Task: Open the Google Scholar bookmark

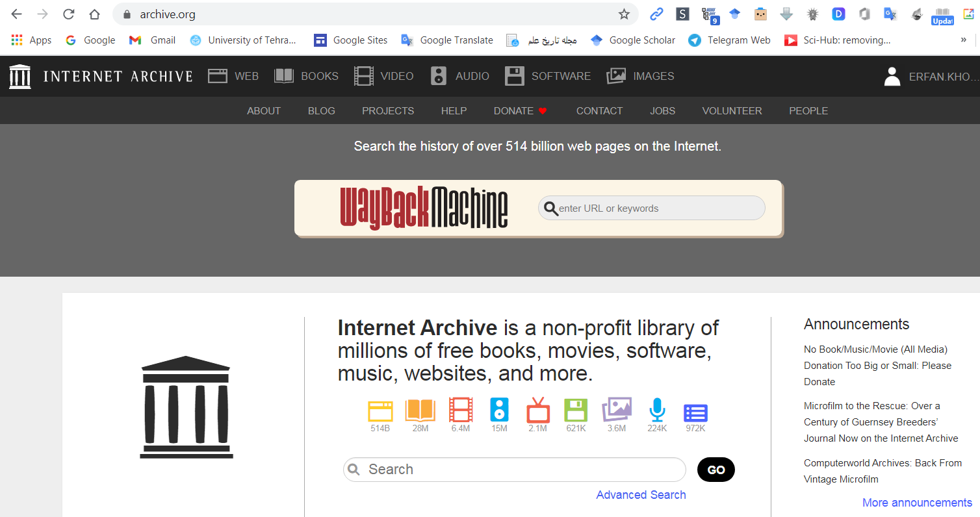Action: click(632, 40)
